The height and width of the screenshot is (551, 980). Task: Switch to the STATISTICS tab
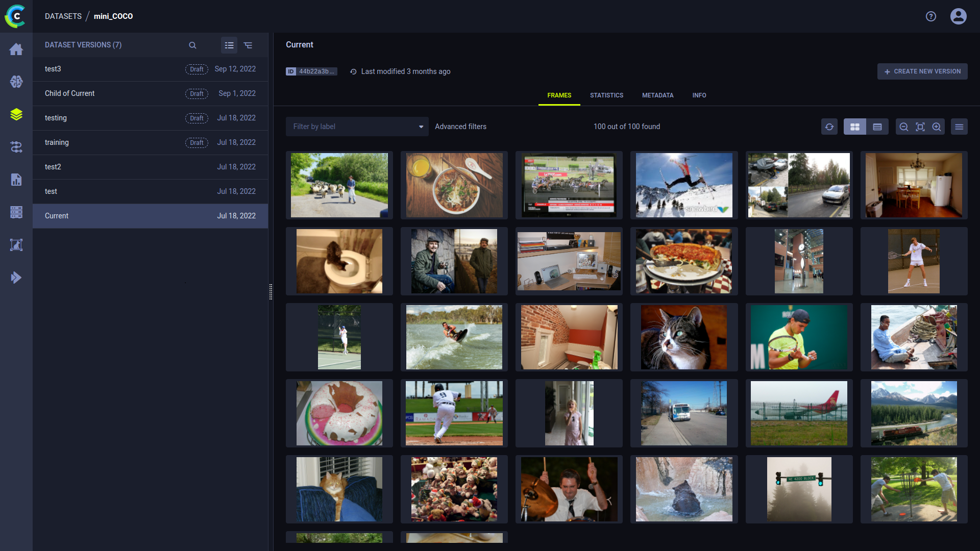(606, 95)
